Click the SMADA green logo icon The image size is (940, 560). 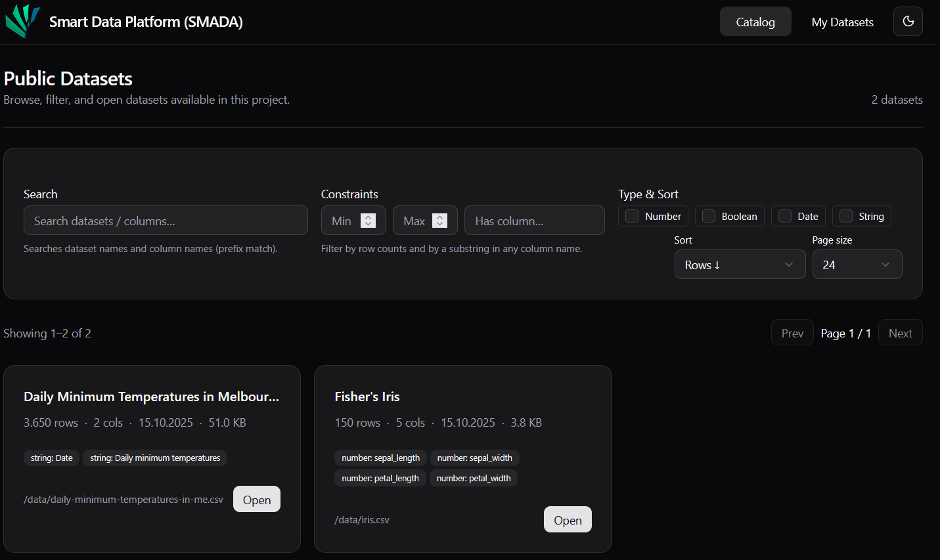(x=23, y=21)
